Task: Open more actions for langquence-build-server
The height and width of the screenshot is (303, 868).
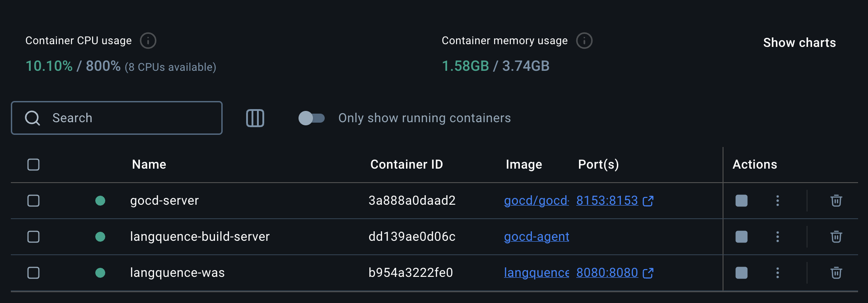Action: [x=778, y=237]
